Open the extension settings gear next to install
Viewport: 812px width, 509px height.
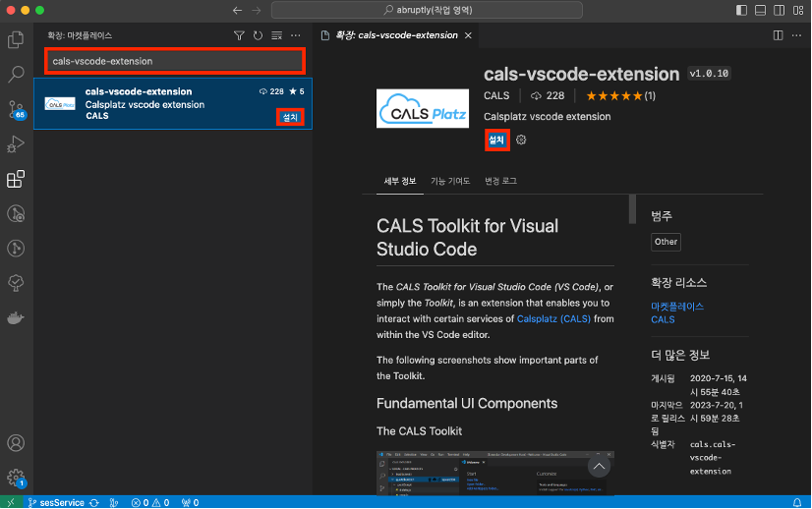pos(521,140)
